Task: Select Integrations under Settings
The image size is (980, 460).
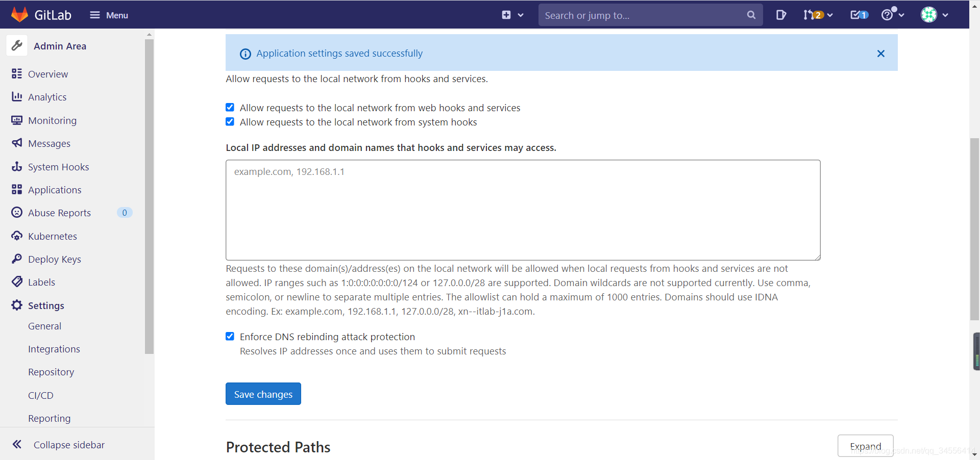Action: tap(54, 349)
